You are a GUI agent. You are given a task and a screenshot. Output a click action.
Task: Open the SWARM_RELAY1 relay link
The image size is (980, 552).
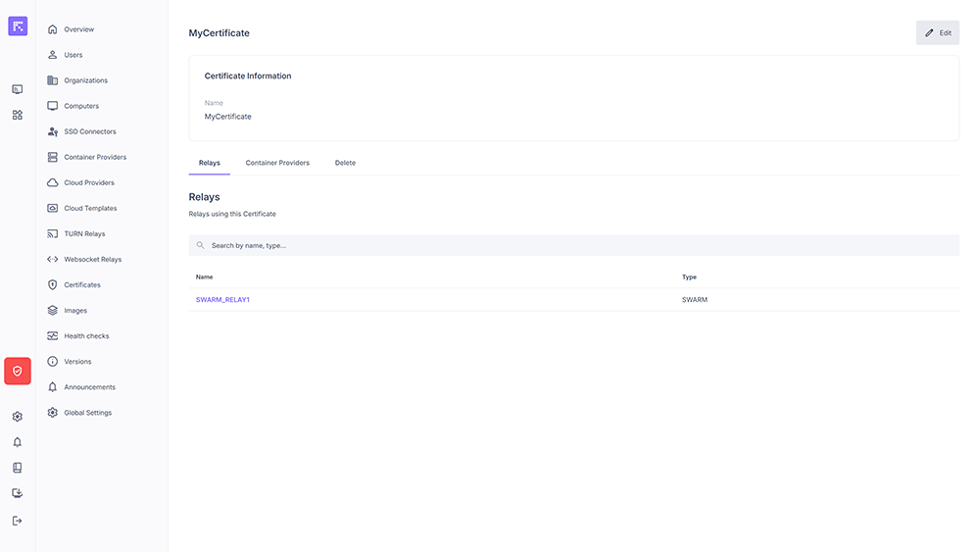coord(222,300)
